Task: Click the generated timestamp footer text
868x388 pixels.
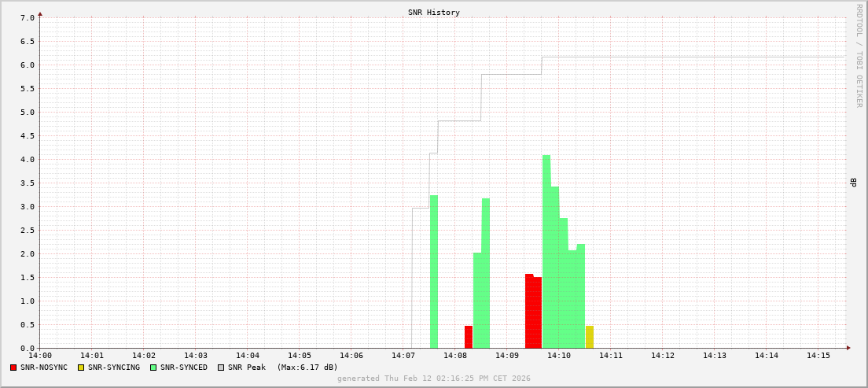Action: (x=433, y=379)
